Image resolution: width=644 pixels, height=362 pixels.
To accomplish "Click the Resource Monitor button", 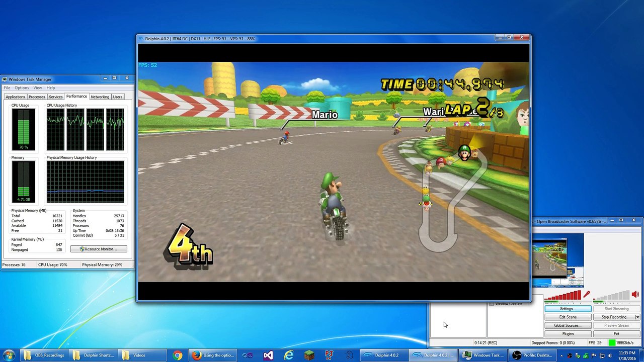I will (99, 249).
